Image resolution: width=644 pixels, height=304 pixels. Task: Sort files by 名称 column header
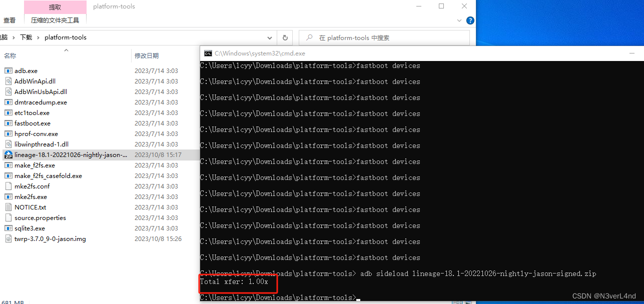pos(10,55)
